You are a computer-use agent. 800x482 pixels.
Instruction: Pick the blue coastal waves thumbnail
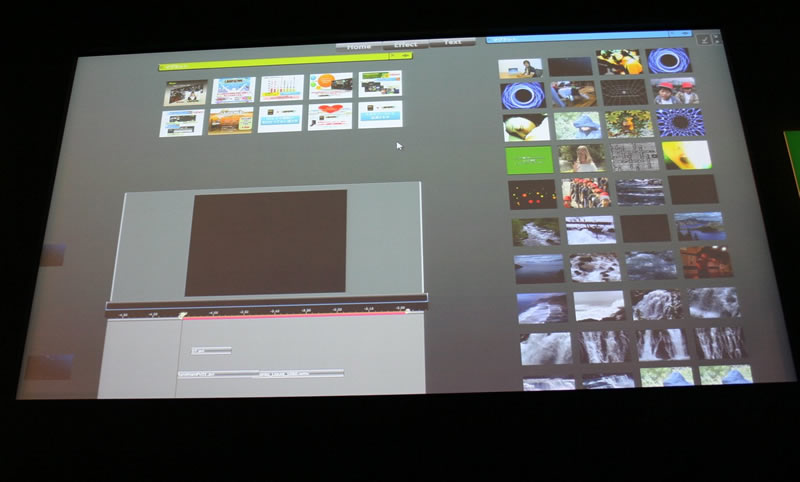click(542, 308)
